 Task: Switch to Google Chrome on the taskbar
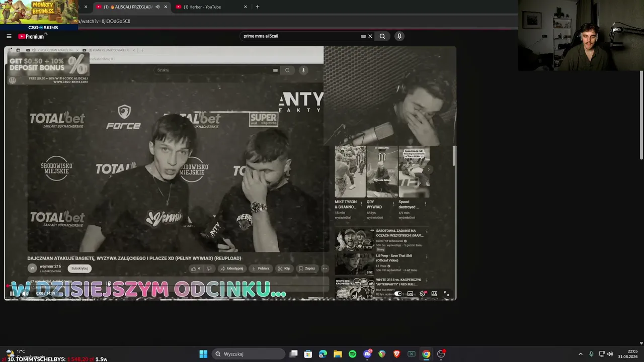[x=426, y=354]
